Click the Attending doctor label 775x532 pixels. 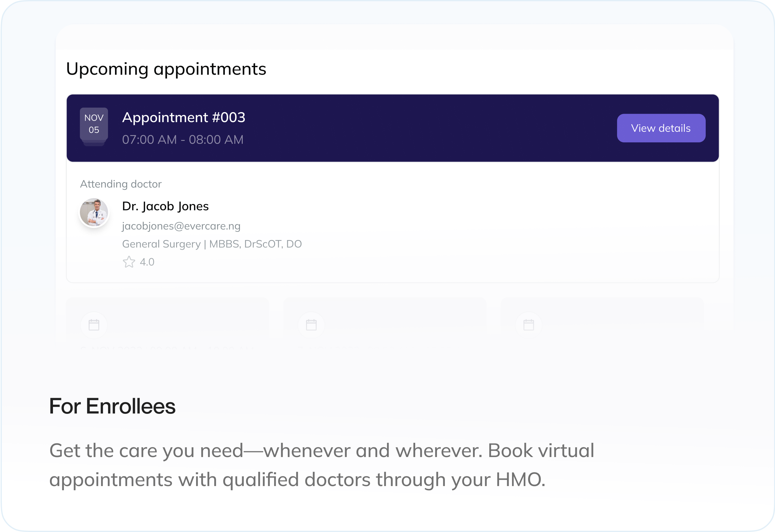[120, 184]
